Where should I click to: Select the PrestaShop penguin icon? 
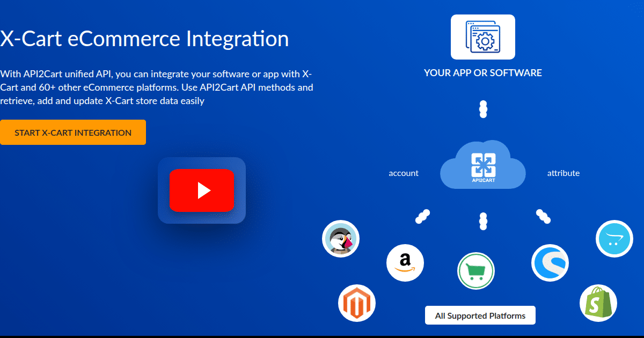point(341,239)
